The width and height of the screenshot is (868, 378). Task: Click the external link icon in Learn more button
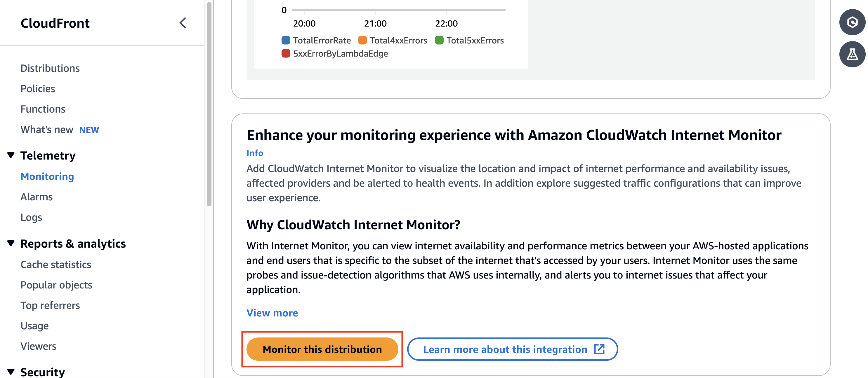click(599, 349)
